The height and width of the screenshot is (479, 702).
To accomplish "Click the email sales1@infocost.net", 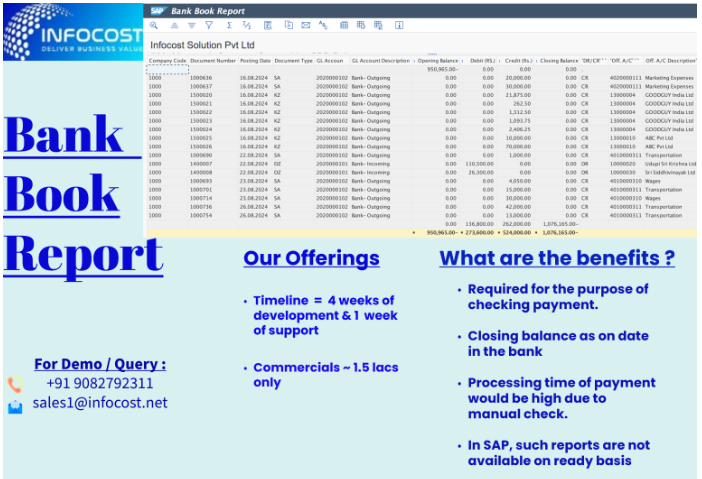I will 100,402.
